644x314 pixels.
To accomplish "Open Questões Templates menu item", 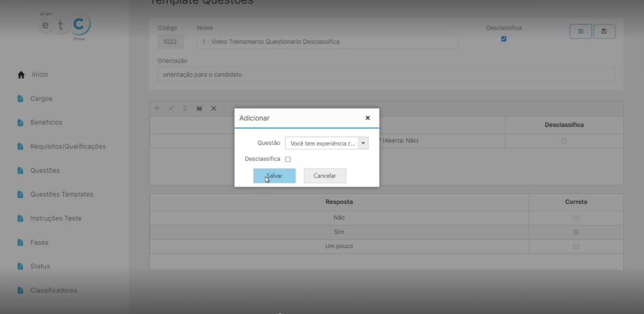I will click(x=62, y=194).
